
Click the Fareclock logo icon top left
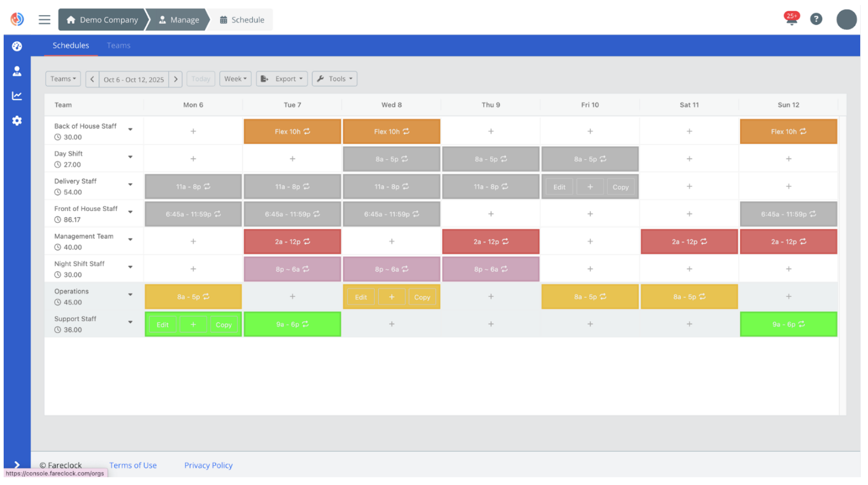[x=17, y=18]
